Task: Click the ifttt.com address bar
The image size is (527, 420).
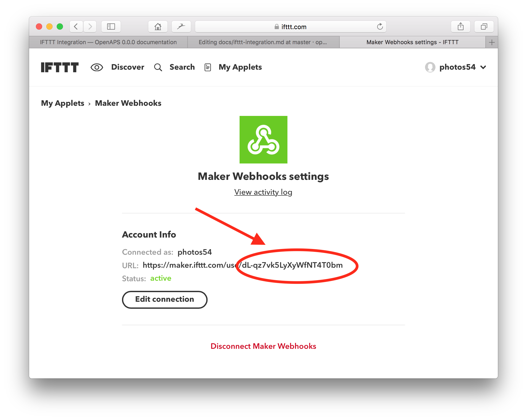Action: point(291,27)
